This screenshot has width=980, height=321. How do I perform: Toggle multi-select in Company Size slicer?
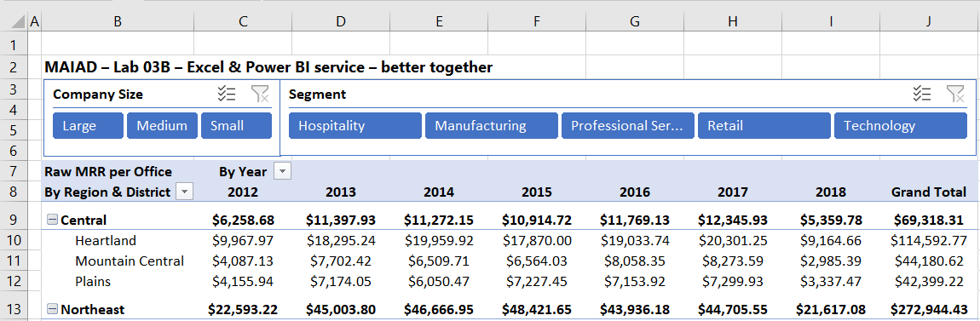226,95
